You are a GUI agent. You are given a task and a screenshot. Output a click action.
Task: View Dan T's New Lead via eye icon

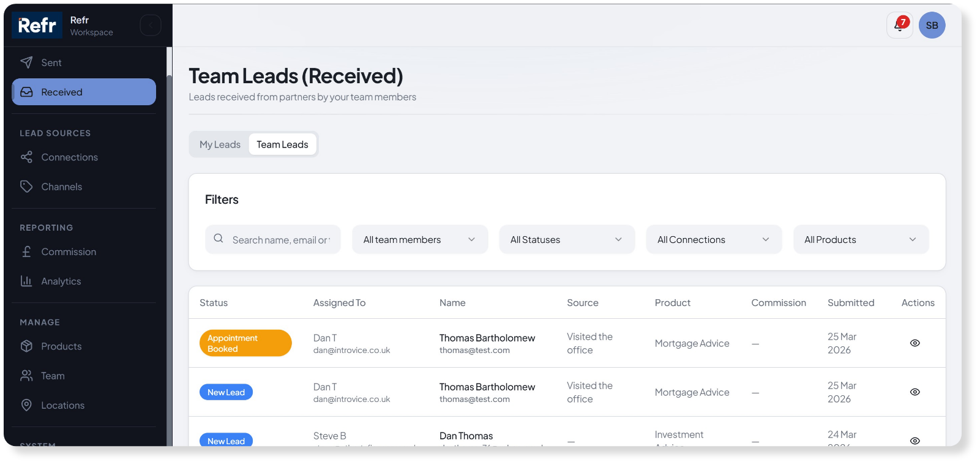tap(915, 392)
